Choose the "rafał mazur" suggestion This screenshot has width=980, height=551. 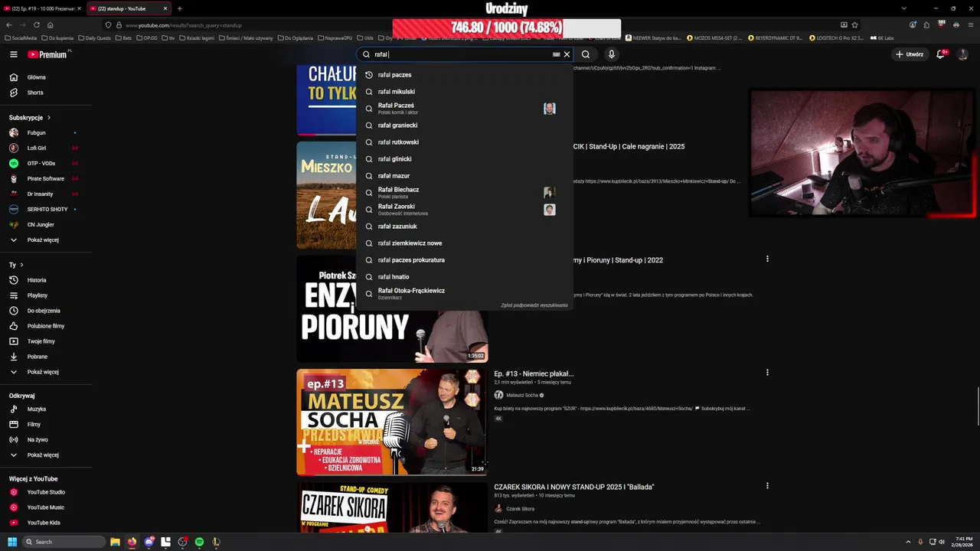coord(464,176)
